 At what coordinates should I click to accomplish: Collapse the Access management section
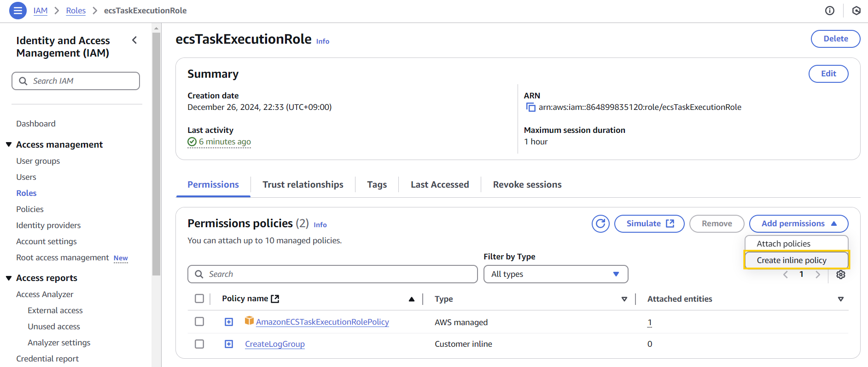pyautogui.click(x=9, y=144)
